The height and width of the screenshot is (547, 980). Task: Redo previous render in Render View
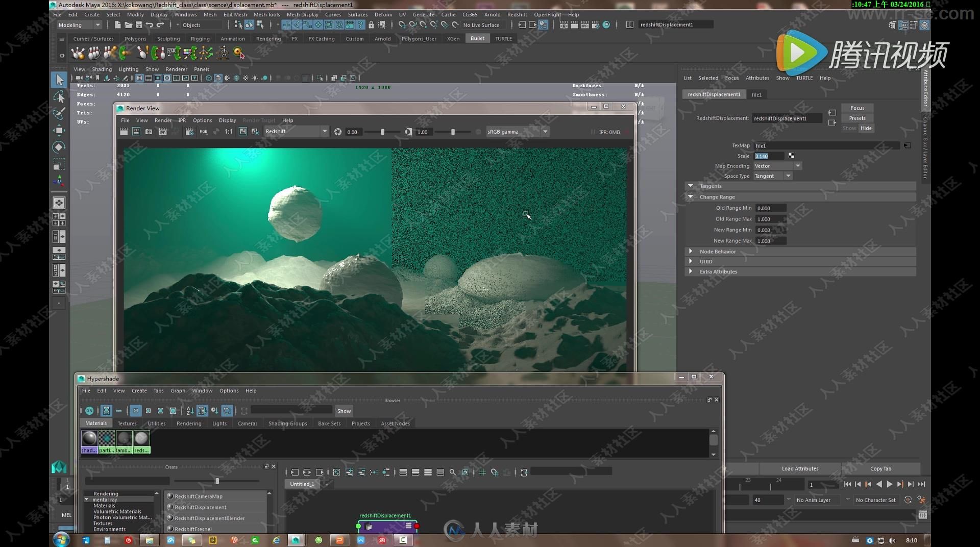pyautogui.click(x=124, y=132)
